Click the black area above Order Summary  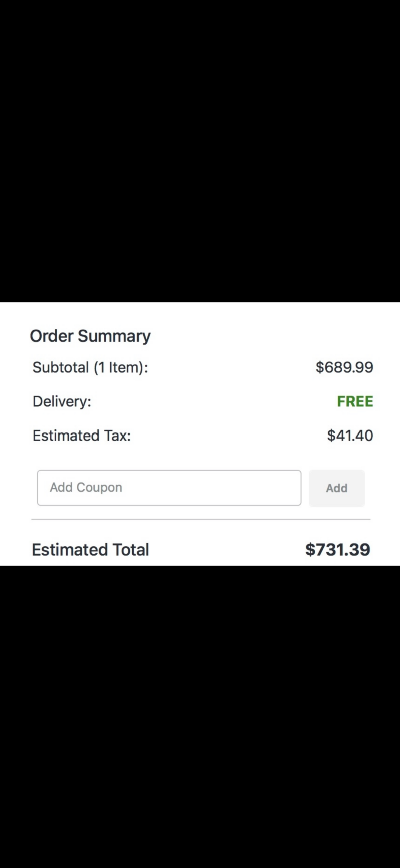200,150
